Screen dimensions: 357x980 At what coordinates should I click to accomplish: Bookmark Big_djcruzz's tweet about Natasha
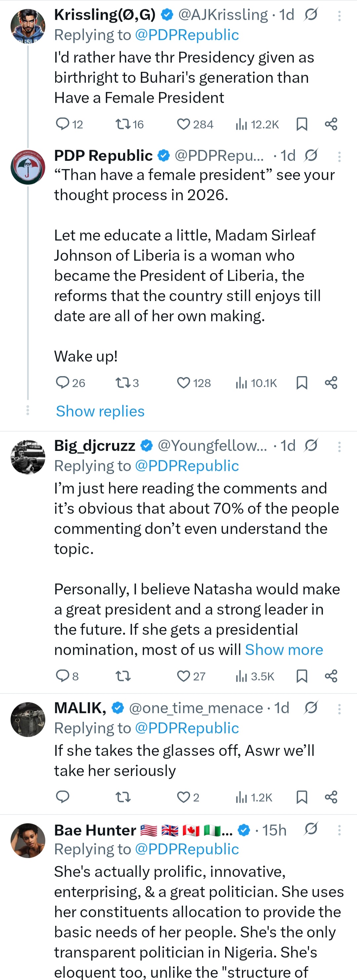pyautogui.click(x=301, y=676)
